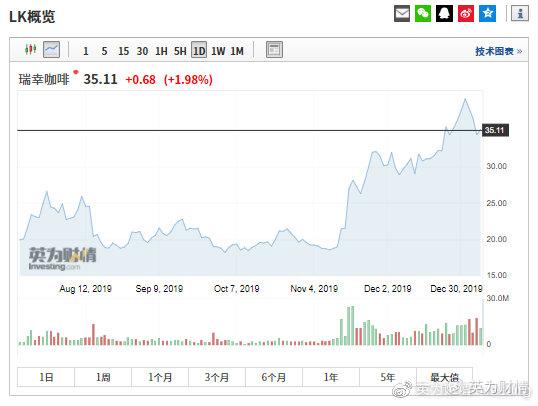538x406 pixels.
Task: Select the 5H interval
Action: 180,51
